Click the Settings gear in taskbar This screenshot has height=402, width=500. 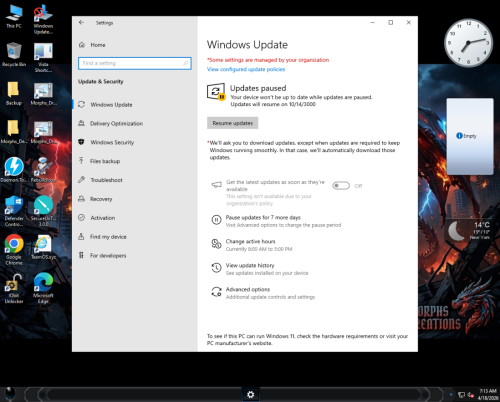(251, 395)
